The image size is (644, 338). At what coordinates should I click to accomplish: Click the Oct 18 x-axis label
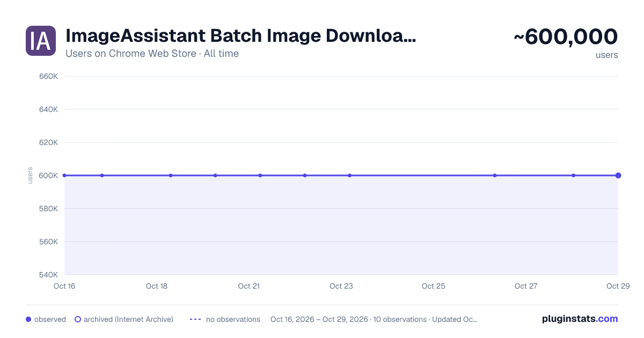pyautogui.click(x=157, y=286)
